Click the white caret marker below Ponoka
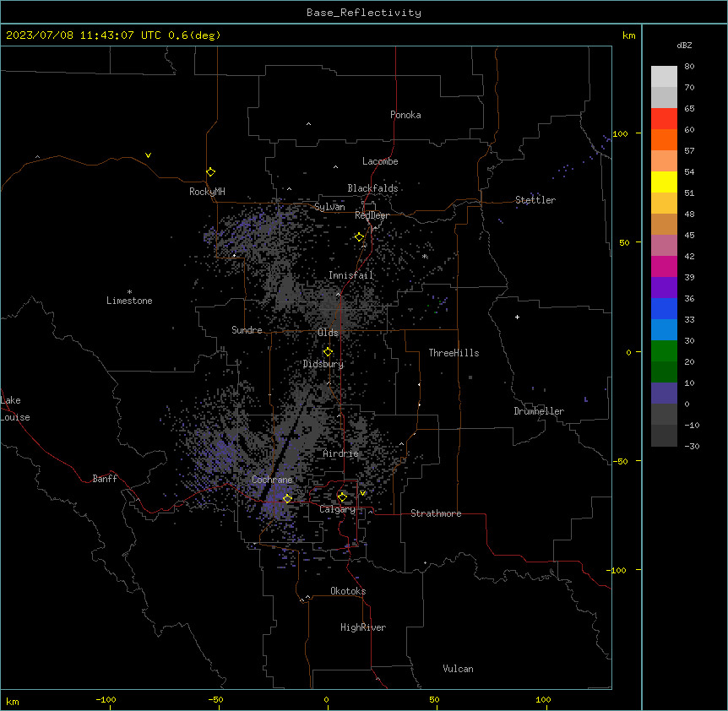Image resolution: width=728 pixels, height=711 pixels. point(308,124)
